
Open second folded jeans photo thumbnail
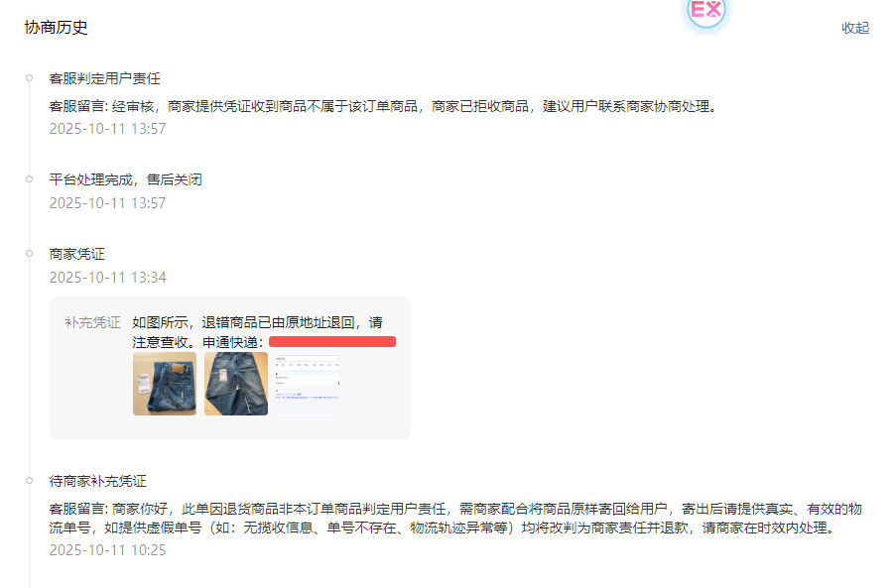point(236,384)
